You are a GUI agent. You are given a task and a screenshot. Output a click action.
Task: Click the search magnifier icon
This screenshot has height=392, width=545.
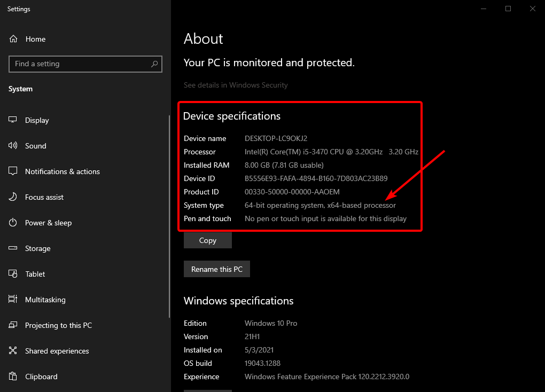point(154,64)
